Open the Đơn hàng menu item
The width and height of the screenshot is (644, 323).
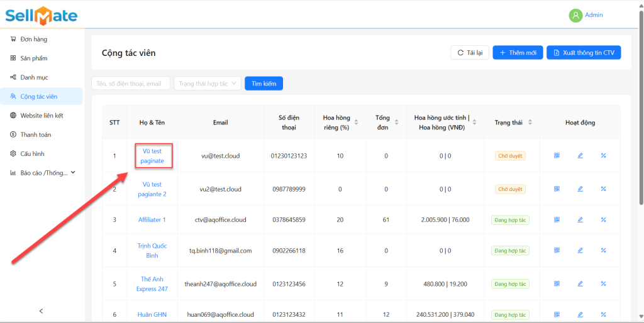pyautogui.click(x=34, y=39)
